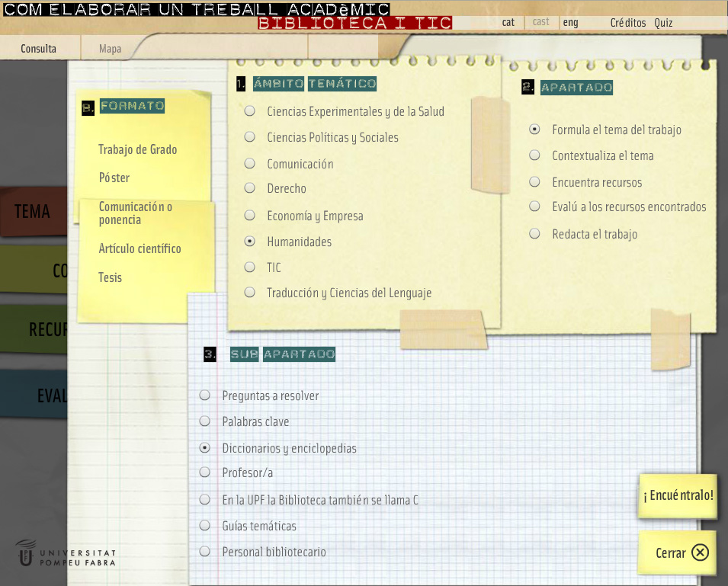
Task: Select Ciencias Experimentales y de la Salud radio
Action: tap(250, 111)
